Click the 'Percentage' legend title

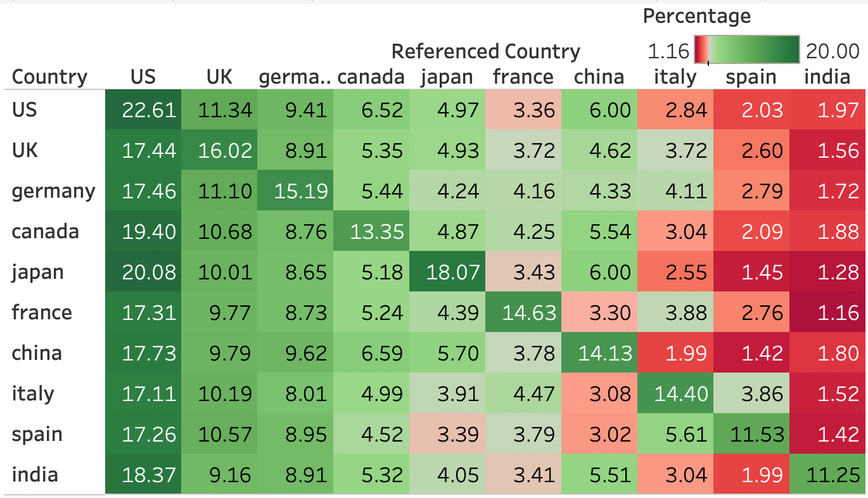pyautogui.click(x=696, y=16)
